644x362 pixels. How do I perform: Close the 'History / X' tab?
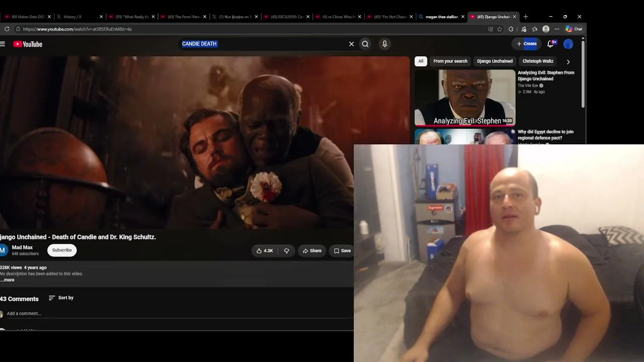coord(101,17)
